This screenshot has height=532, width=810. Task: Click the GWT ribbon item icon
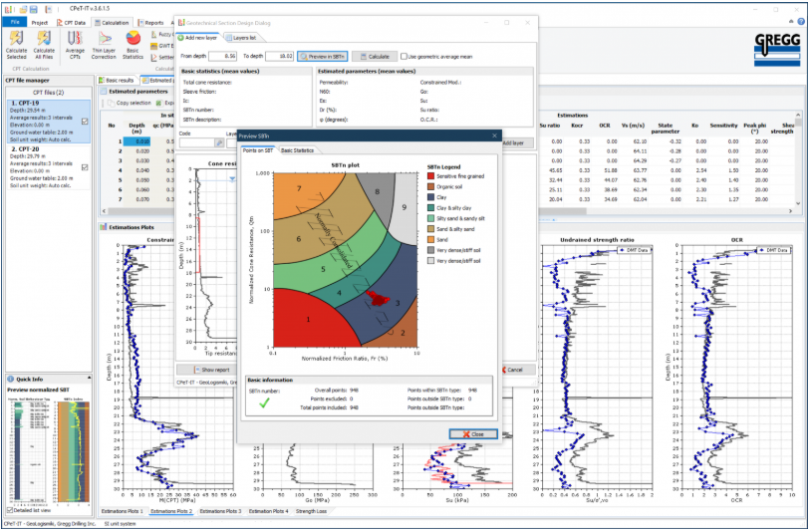[154, 46]
